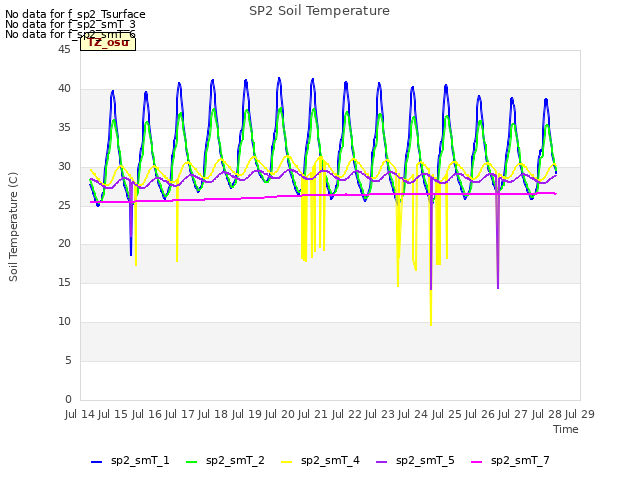Toggle sp2_smT_5 legend entry
The height and width of the screenshot is (480, 640).
(415, 461)
